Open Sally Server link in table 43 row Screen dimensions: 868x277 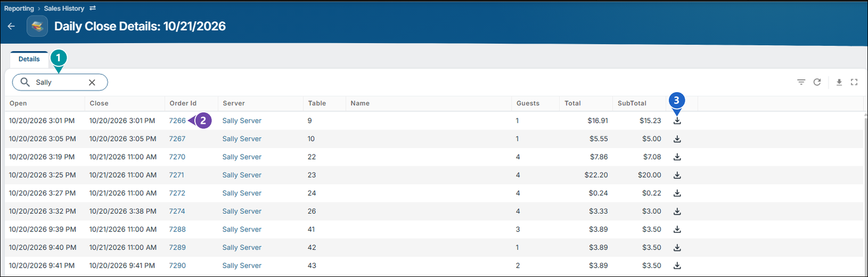point(242,266)
